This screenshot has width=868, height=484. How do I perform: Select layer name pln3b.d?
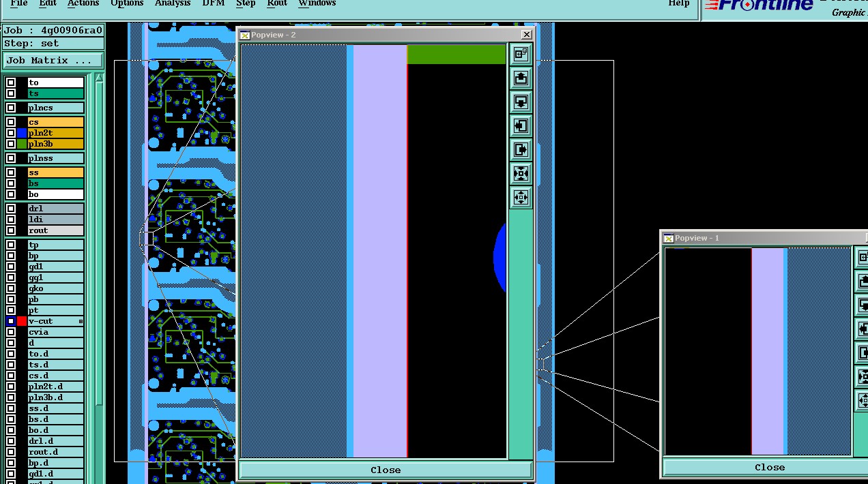55,397
